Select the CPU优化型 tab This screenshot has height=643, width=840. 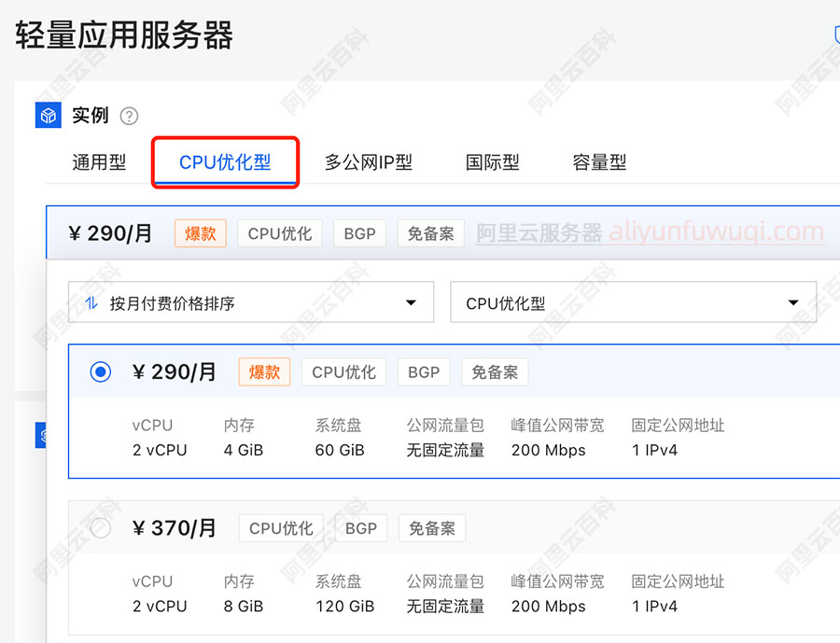click(x=225, y=162)
